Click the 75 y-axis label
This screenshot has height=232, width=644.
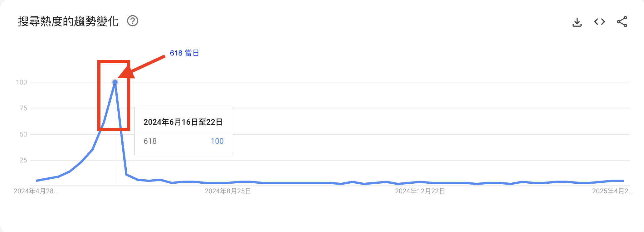(23, 108)
